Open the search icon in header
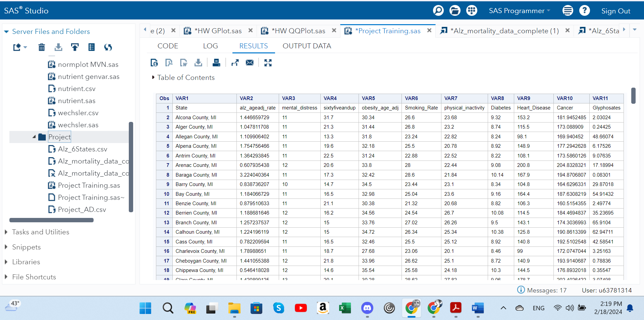The height and width of the screenshot is (320, 644). click(x=438, y=11)
